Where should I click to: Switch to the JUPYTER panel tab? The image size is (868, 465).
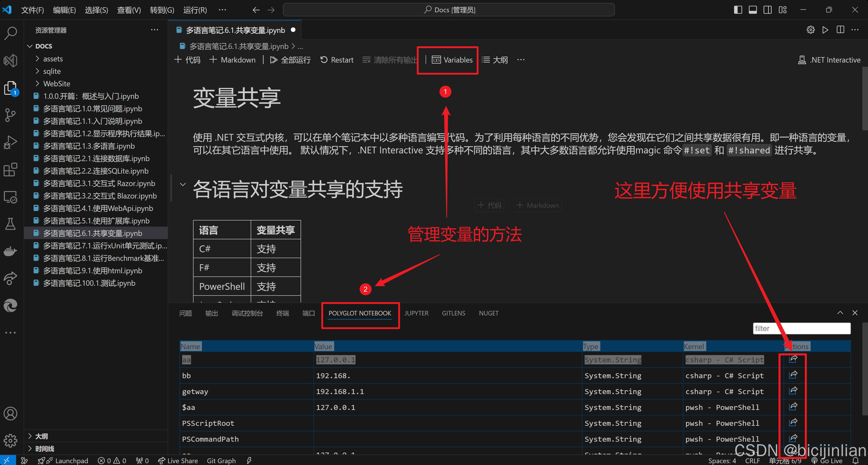[x=416, y=313]
